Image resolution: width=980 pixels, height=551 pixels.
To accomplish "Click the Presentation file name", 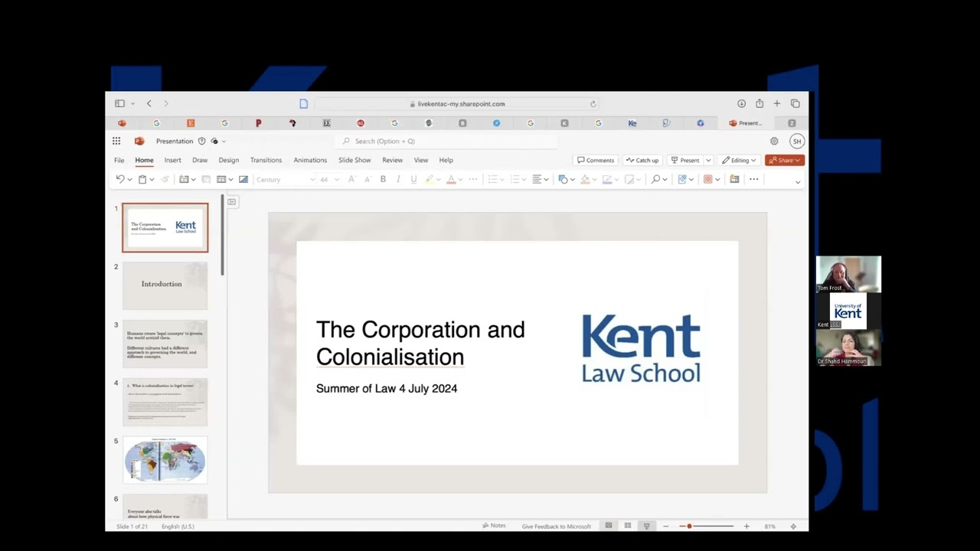I will (x=175, y=141).
